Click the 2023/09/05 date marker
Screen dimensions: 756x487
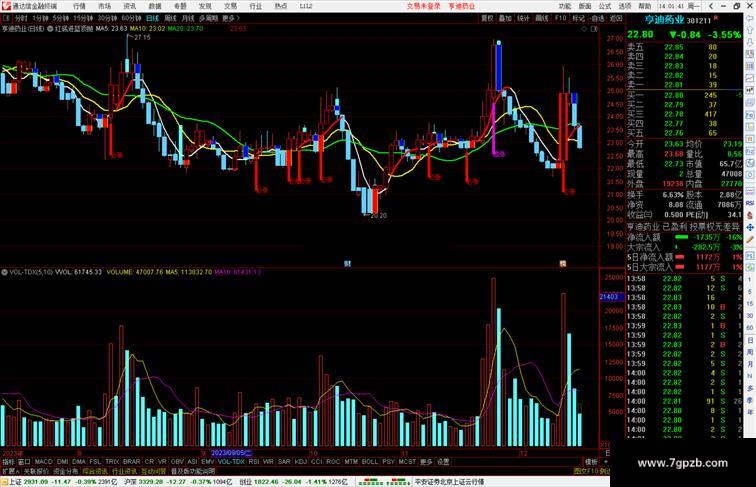tap(231, 453)
